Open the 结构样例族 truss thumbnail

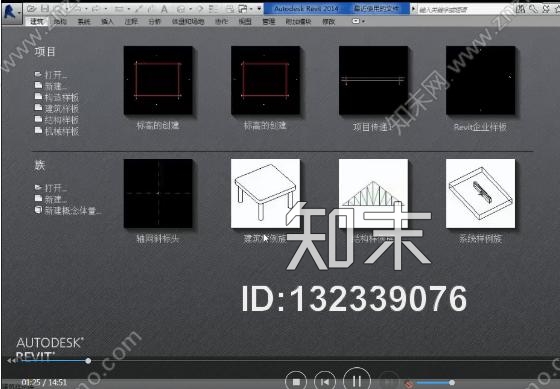coord(373,193)
